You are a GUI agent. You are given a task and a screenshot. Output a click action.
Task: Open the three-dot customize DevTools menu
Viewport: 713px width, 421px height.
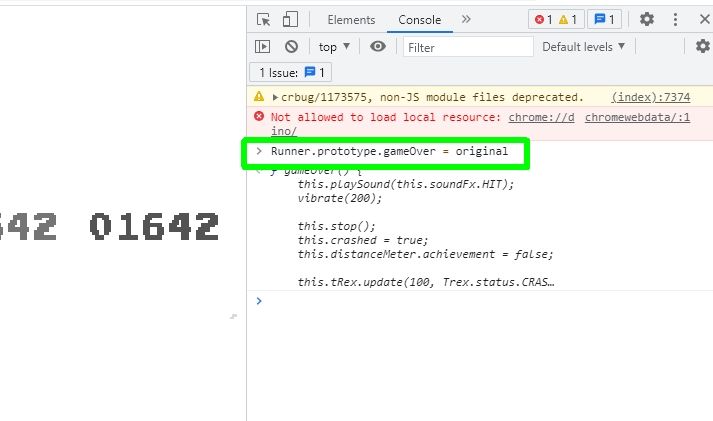(675, 19)
